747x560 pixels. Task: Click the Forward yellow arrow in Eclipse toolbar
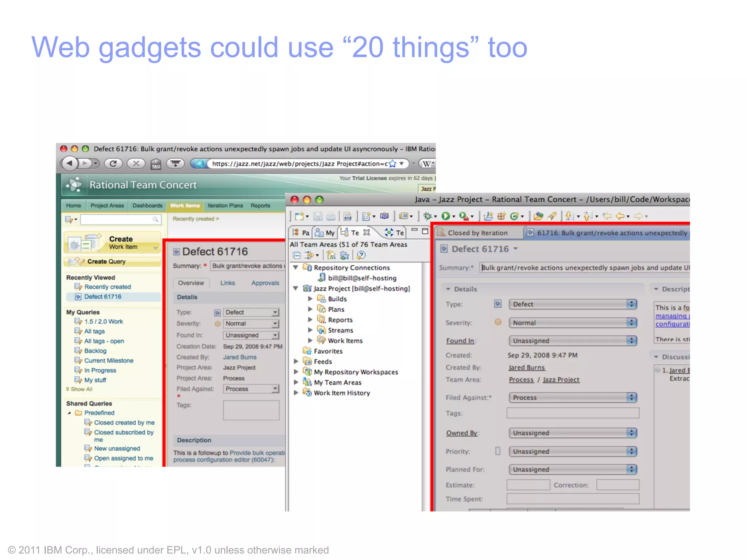click(x=638, y=216)
